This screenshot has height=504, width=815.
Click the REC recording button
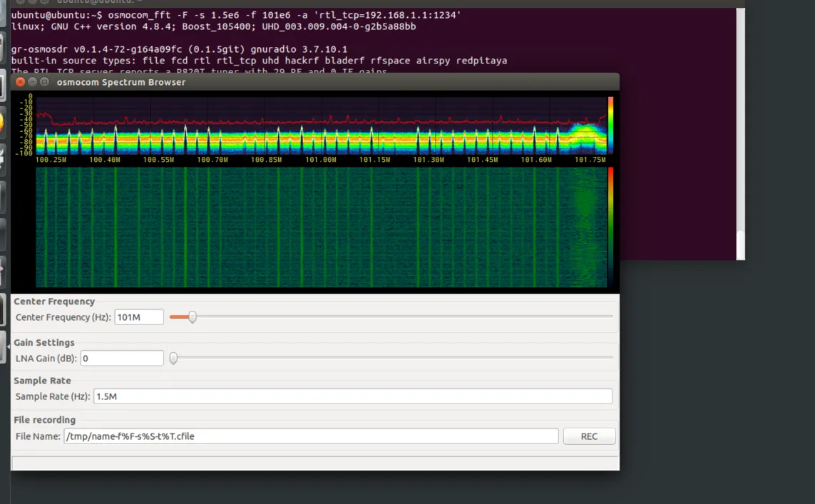[589, 436]
